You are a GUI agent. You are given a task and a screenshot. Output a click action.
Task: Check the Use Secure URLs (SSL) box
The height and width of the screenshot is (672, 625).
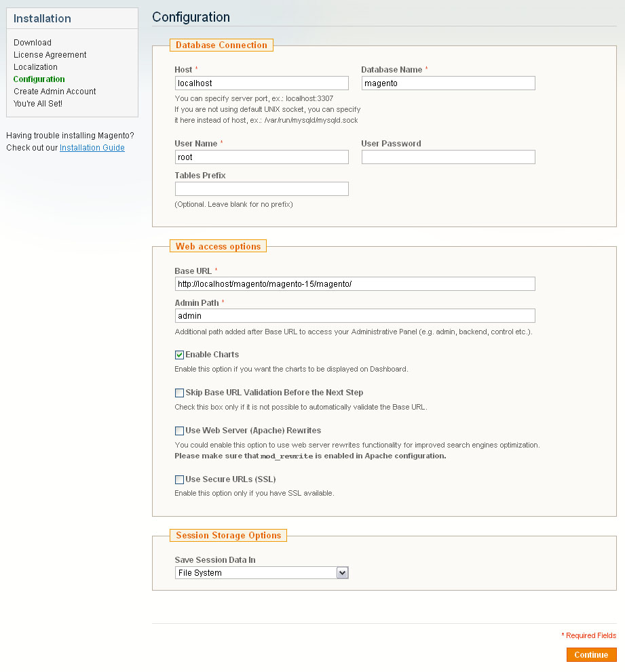click(x=179, y=479)
